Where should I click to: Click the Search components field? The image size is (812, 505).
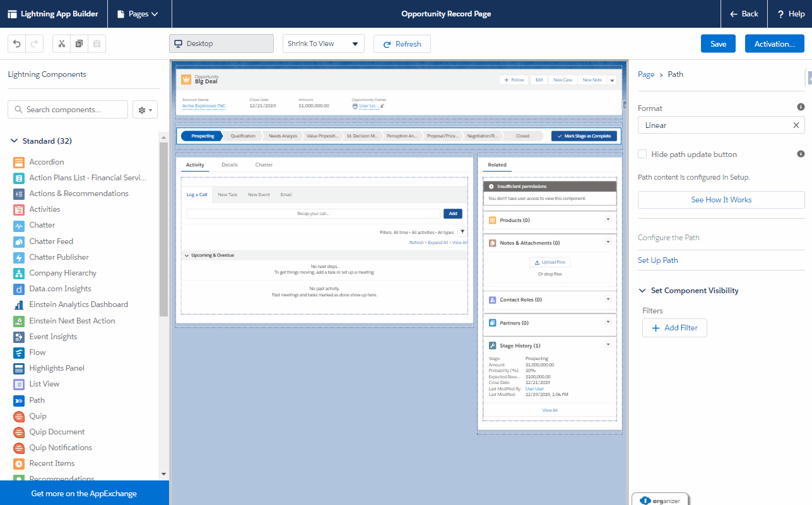pyautogui.click(x=68, y=110)
